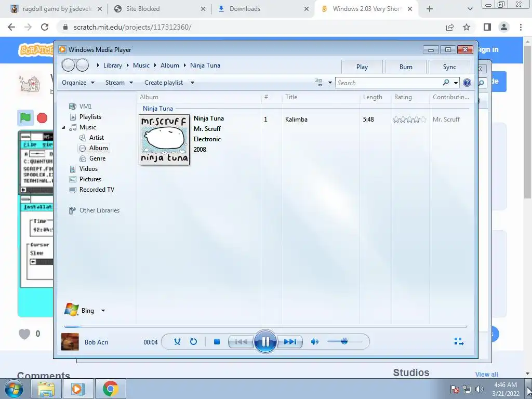532x399 pixels.
Task: Click the Chrome taskbar icon
Action: point(110,389)
